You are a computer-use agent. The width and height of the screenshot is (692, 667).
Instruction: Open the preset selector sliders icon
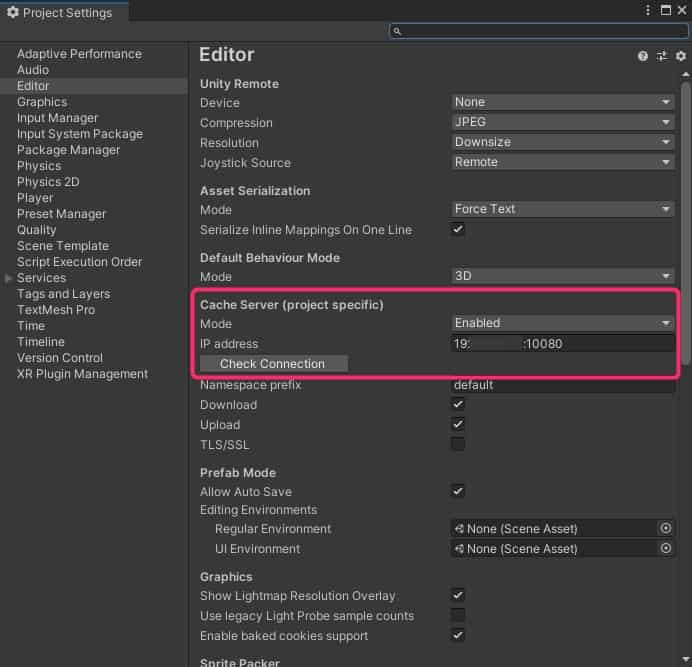coord(662,57)
